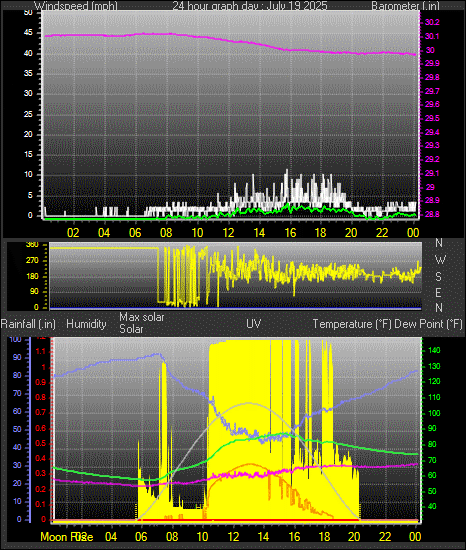Click the Temperature (°F) legend label

[352, 324]
